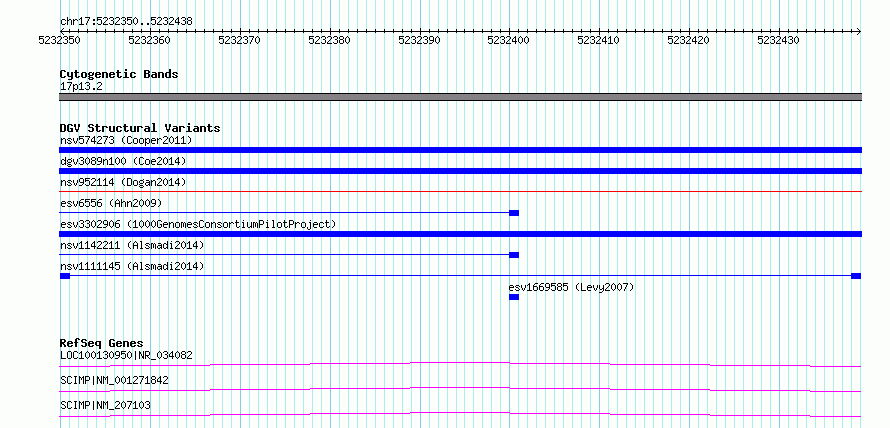Open variant label esv6556 (Ahn2009)
Image resolution: width=890 pixels, height=428 pixels.
(111, 203)
